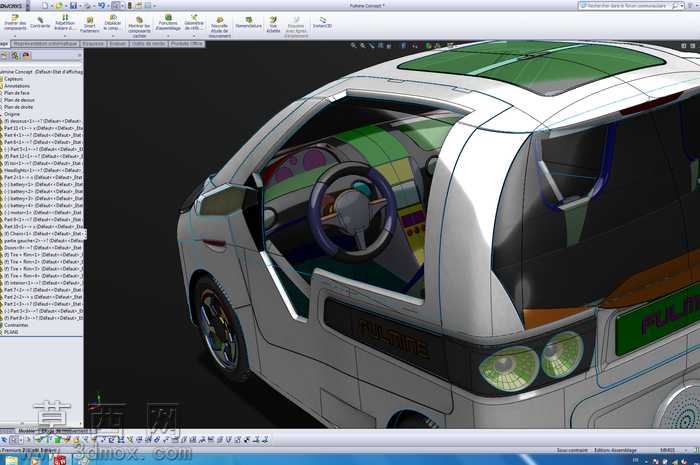Image resolution: width=700 pixels, height=465 pixels.
Task: Click the Nomenclature tool
Action: pyautogui.click(x=249, y=23)
